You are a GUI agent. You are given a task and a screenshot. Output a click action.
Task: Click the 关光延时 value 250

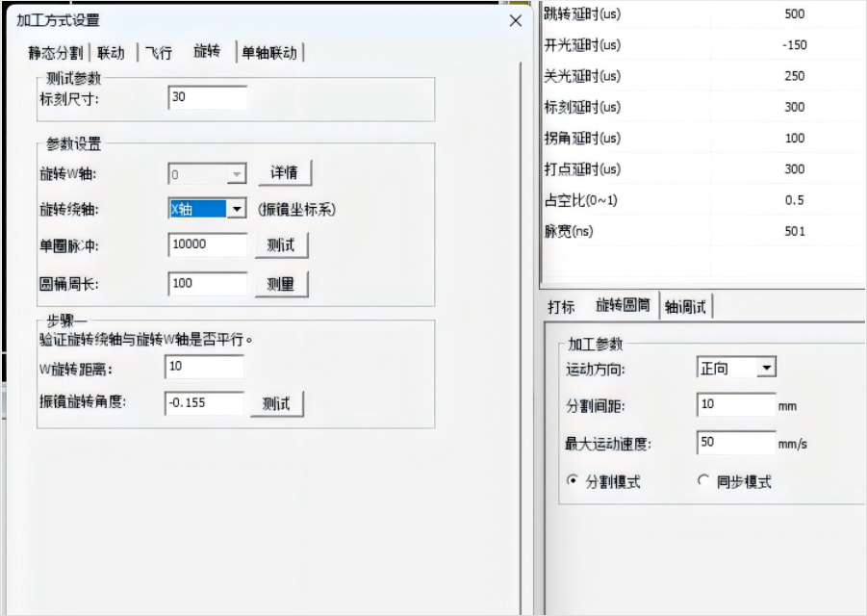click(x=795, y=76)
